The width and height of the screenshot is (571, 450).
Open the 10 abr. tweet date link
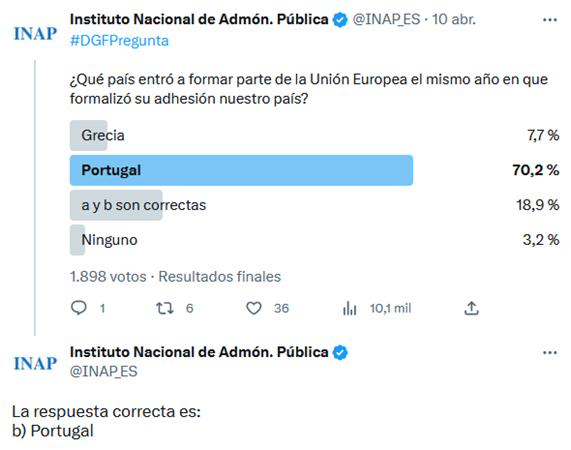[x=454, y=19]
